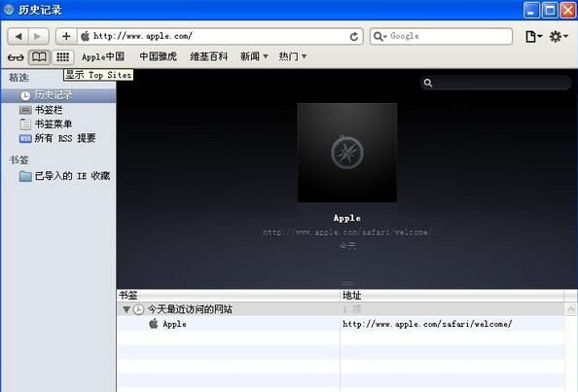
Task: Click the address bar URL field
Action: coord(219,36)
